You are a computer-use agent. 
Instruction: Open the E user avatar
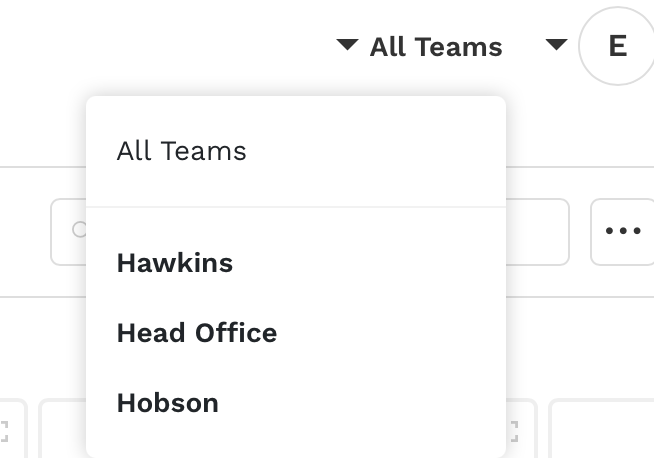pos(618,46)
